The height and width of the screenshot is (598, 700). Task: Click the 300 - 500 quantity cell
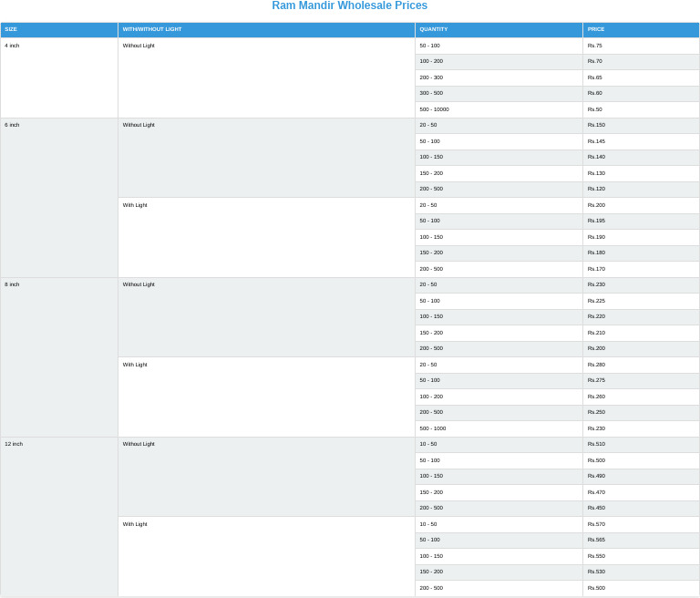tap(499, 93)
